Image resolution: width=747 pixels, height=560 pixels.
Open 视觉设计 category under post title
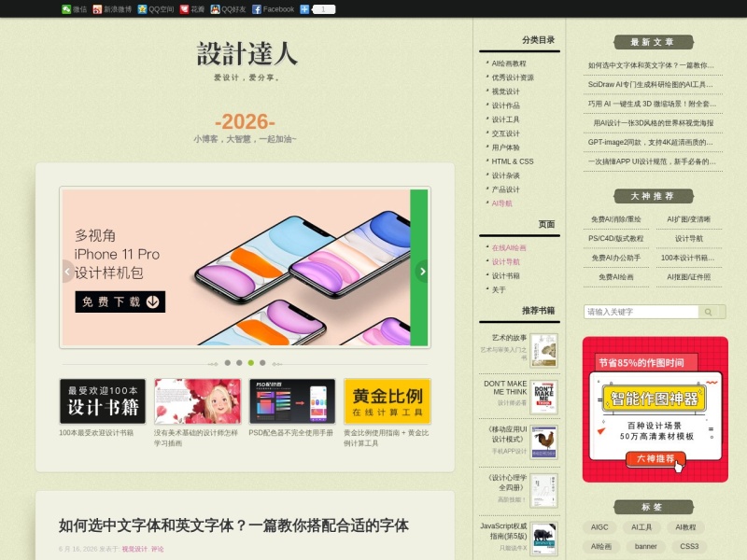coord(134,549)
